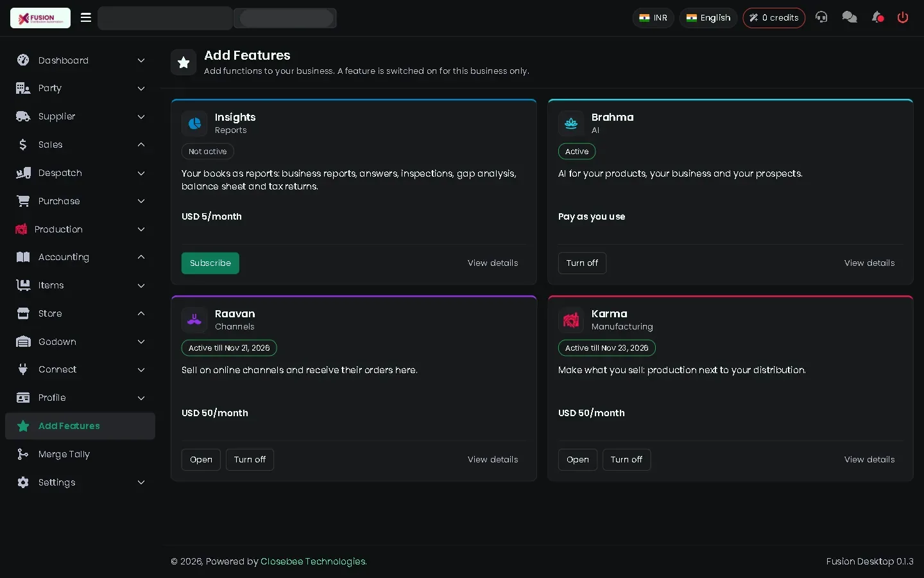
Task: Turn off the Brahma feature
Action: [582, 263]
